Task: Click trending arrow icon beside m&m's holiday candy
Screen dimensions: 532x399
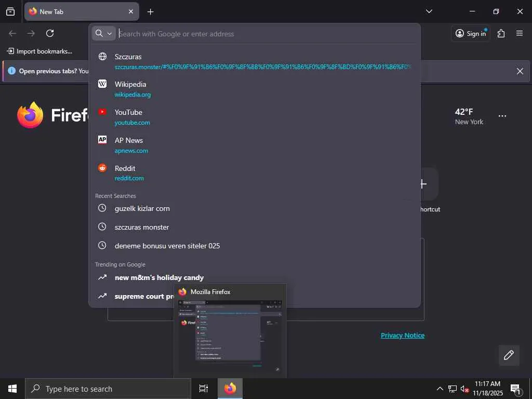Action: 102,277
